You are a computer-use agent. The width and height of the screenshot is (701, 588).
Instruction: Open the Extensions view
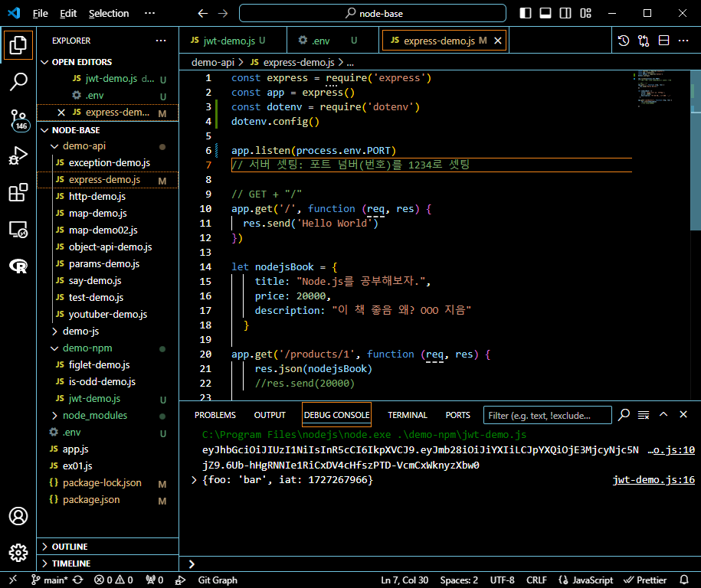pos(18,193)
